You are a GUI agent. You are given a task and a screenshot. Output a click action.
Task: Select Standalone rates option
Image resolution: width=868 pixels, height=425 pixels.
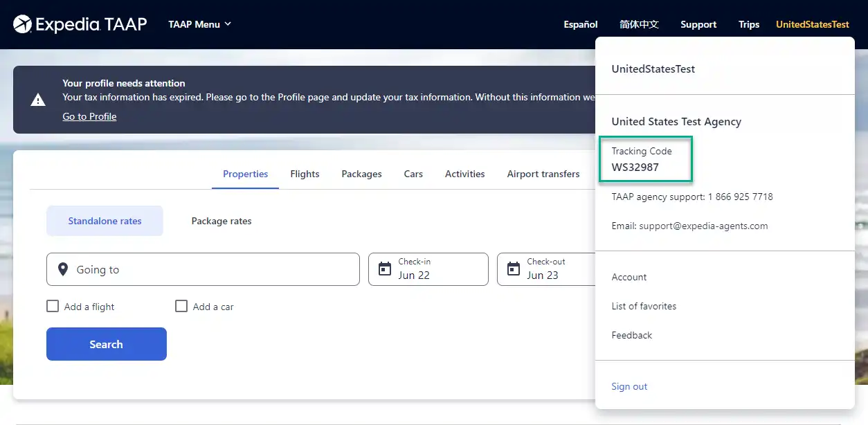coord(105,221)
